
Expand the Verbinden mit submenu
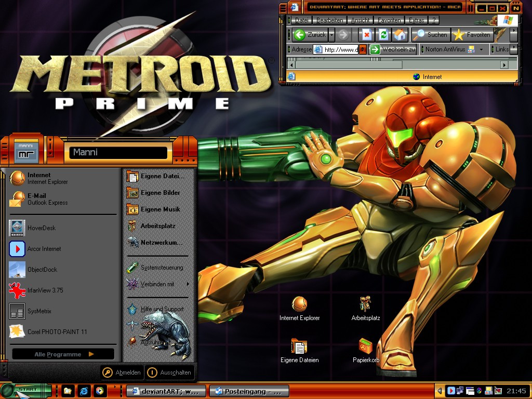point(158,284)
